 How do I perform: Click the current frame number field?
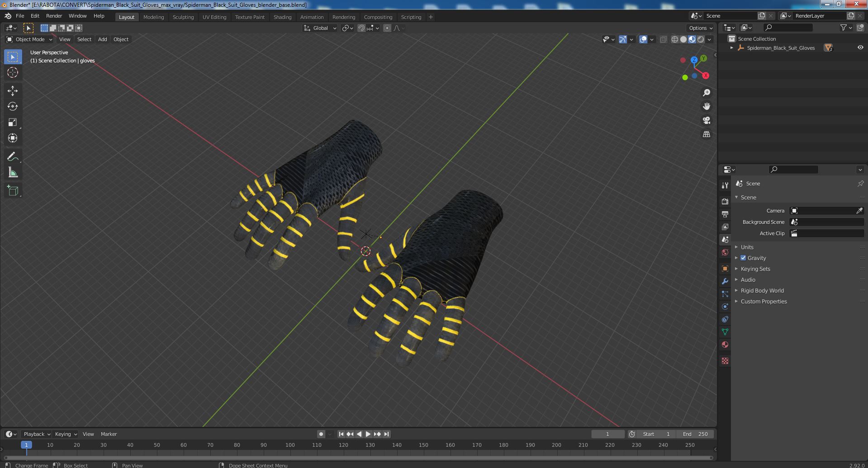(607, 434)
